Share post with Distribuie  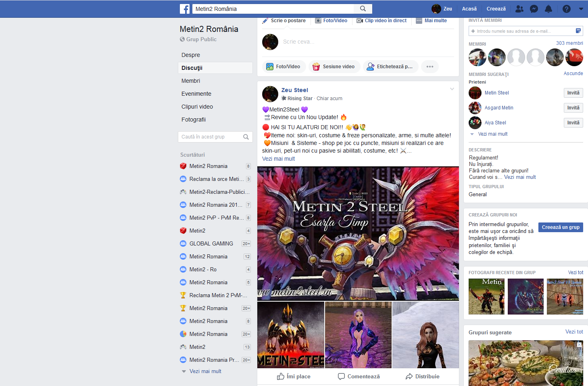click(422, 376)
